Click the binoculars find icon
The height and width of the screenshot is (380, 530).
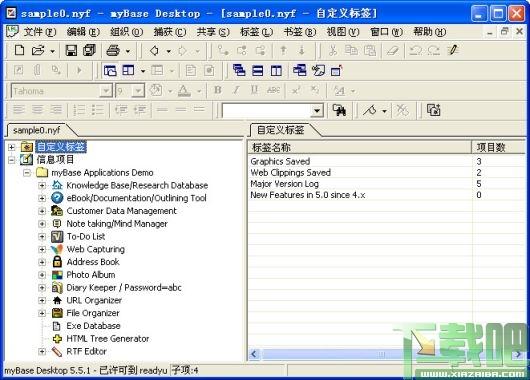tap(339, 110)
